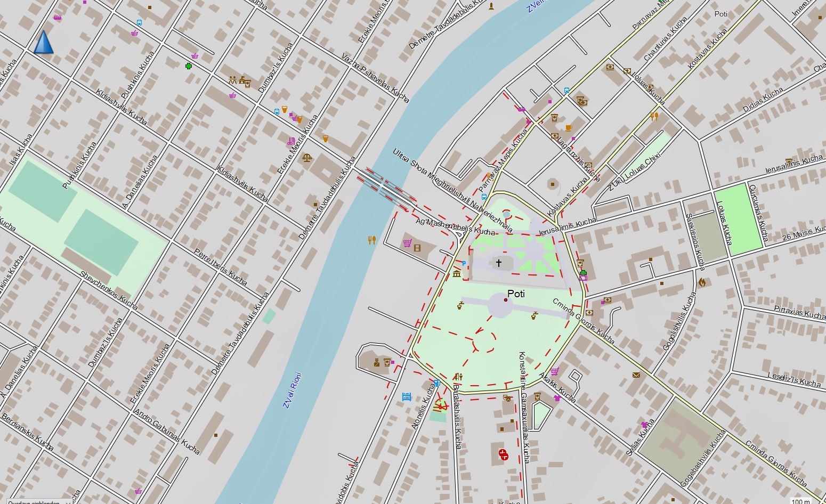
Task: Click the Leseliz'ls Kucha street label
Action: click(794, 379)
